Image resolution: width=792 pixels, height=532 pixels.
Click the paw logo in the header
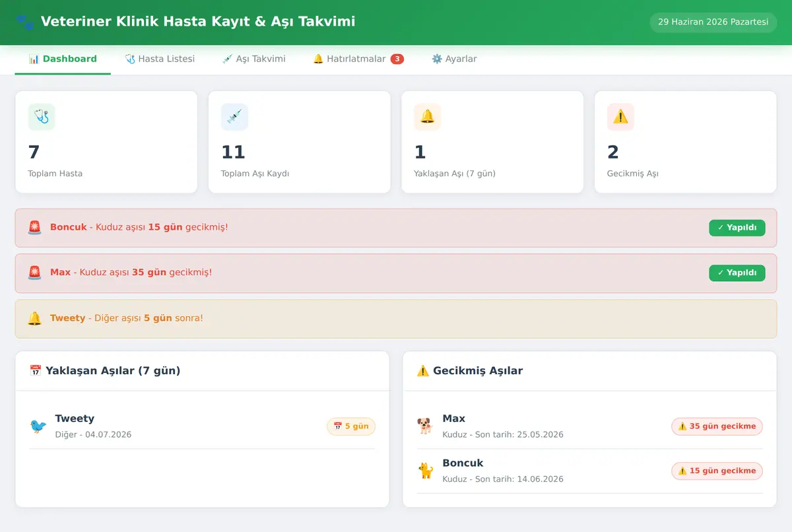tap(24, 22)
